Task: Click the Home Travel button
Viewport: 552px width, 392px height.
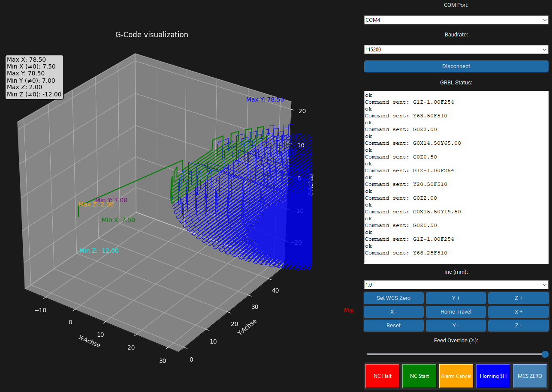Action: [x=455, y=312]
